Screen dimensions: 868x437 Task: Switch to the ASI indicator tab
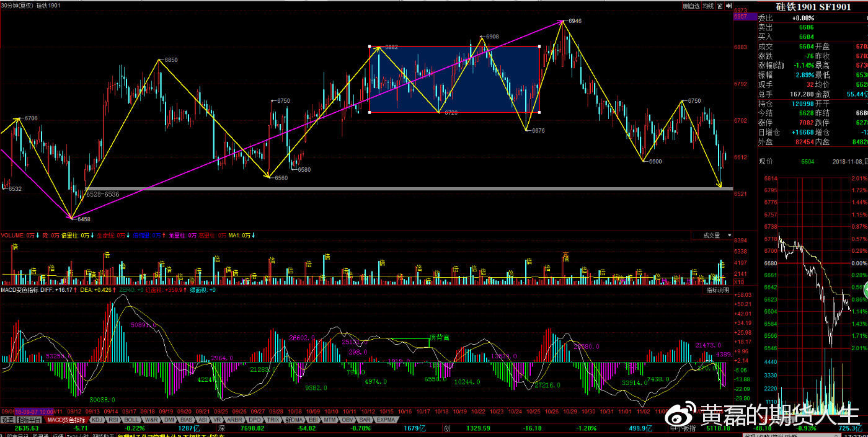(203, 420)
